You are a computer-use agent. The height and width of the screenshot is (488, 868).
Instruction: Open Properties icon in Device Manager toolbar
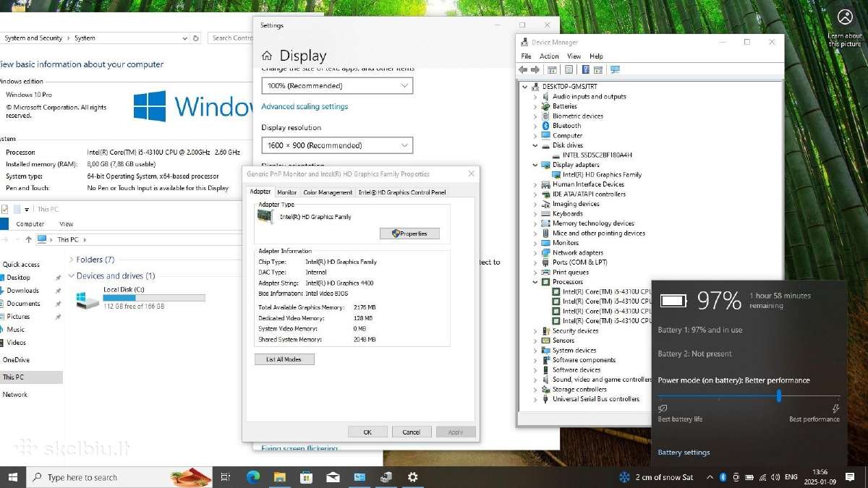569,69
